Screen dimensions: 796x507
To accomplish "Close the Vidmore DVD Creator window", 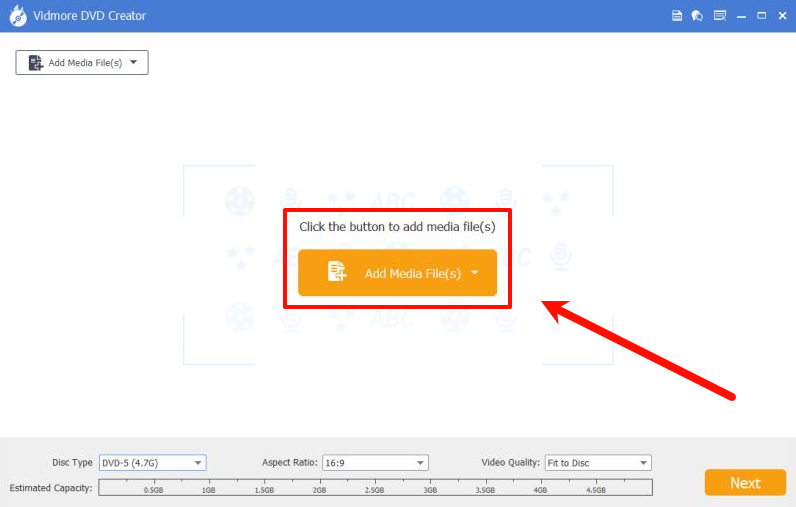I will point(782,16).
